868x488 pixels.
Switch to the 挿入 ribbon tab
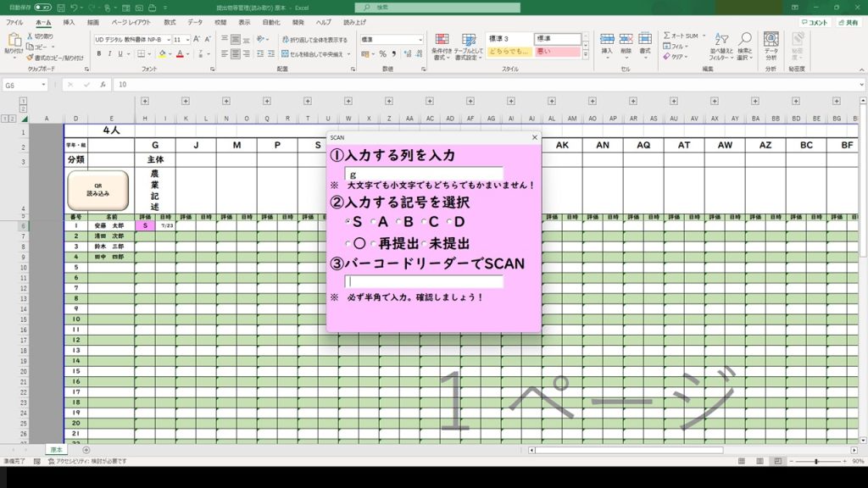click(69, 22)
